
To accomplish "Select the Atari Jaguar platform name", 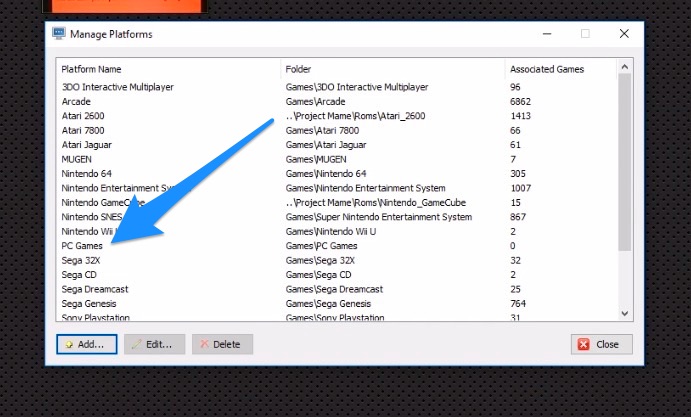I will 86,145.
